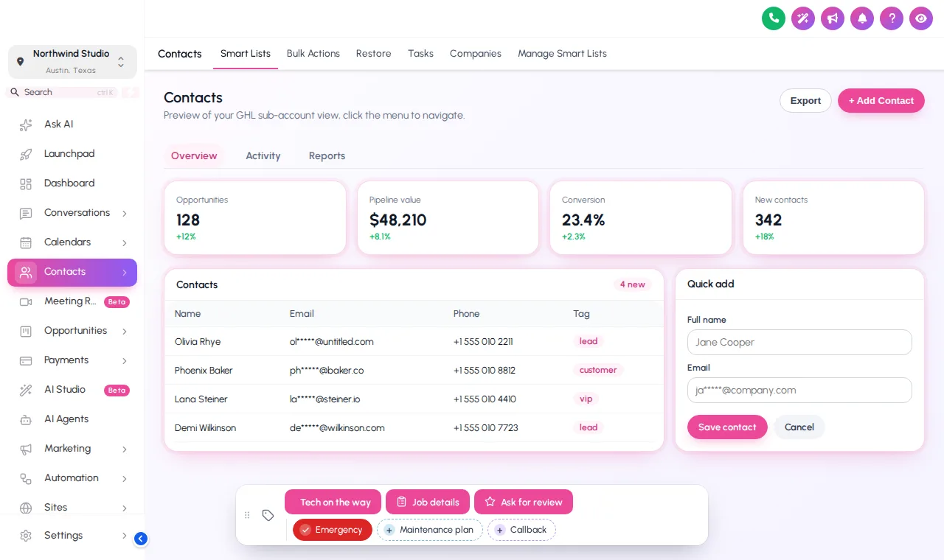Viewport: 944px width, 560px height.
Task: Focus the Email field in Quick add
Action: (799, 391)
